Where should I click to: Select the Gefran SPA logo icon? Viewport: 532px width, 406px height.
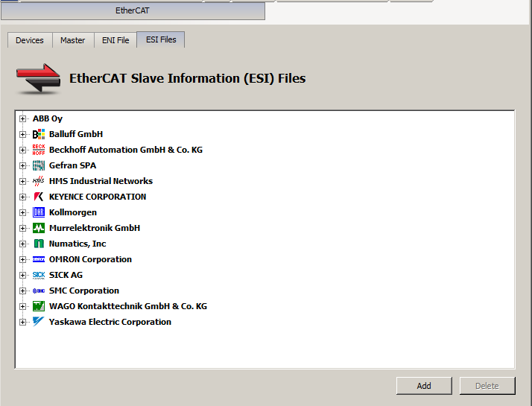[x=39, y=165]
